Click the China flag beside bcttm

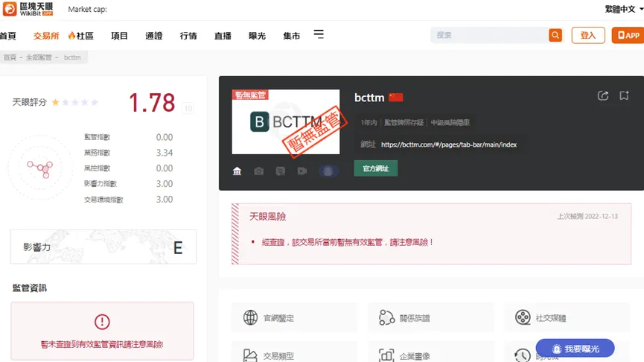pyautogui.click(x=396, y=98)
